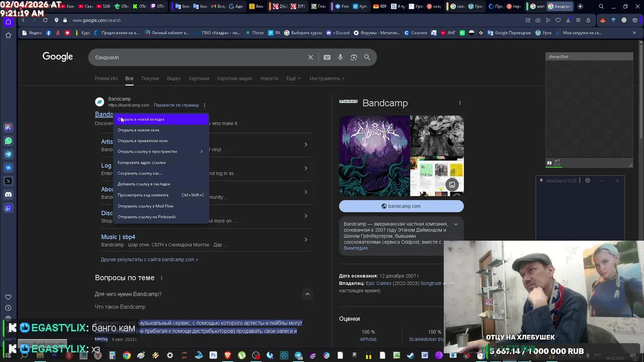Click the magnifier search button

pos(367,57)
